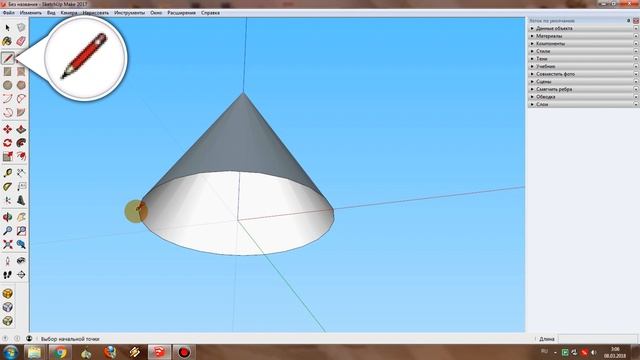Choose the Zoom magnifier tool
Image resolution: width=640 pixels, height=360 pixels.
[x=7, y=231]
